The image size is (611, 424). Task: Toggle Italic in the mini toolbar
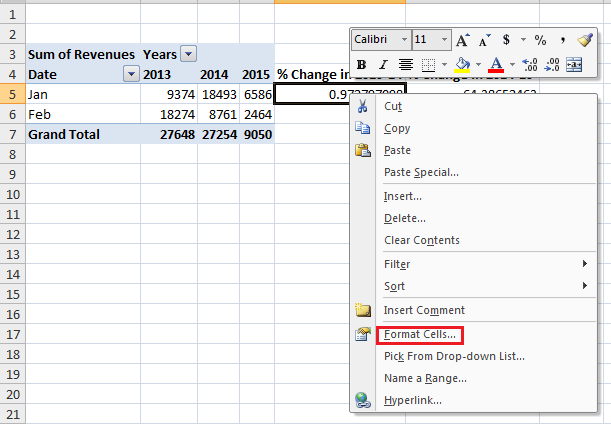(384, 65)
